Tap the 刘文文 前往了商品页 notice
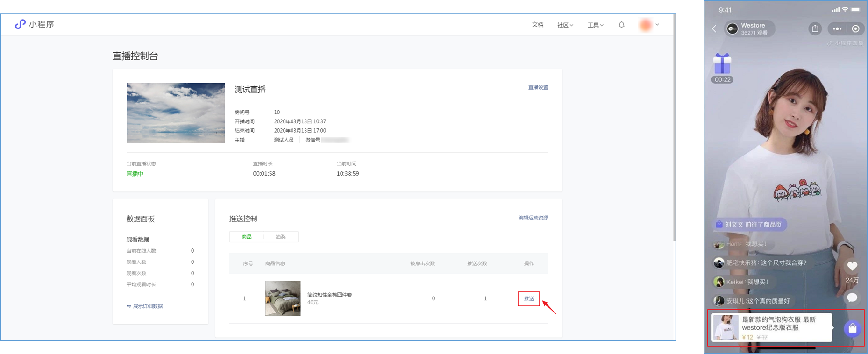Screen dimensions: 868x354 tap(750, 225)
